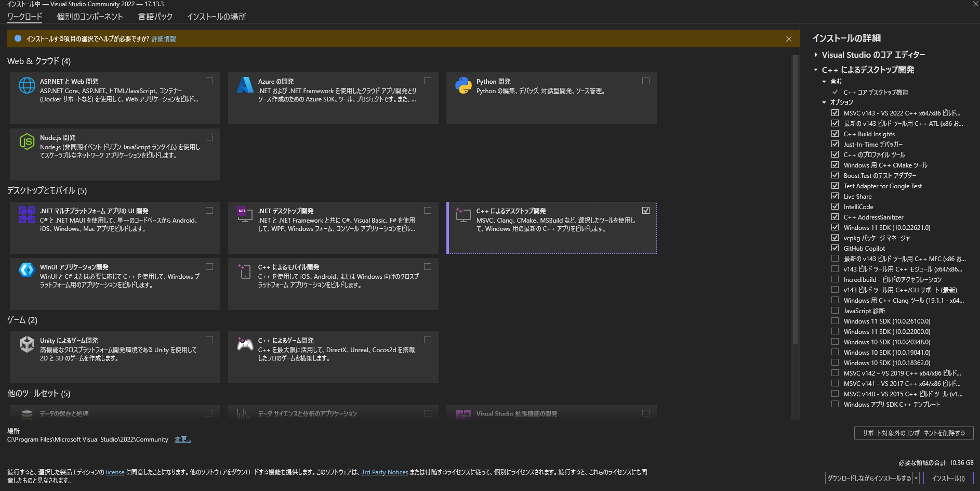Disable the GitHub Copilot optional component
The width and height of the screenshot is (980, 491).
coord(836,248)
